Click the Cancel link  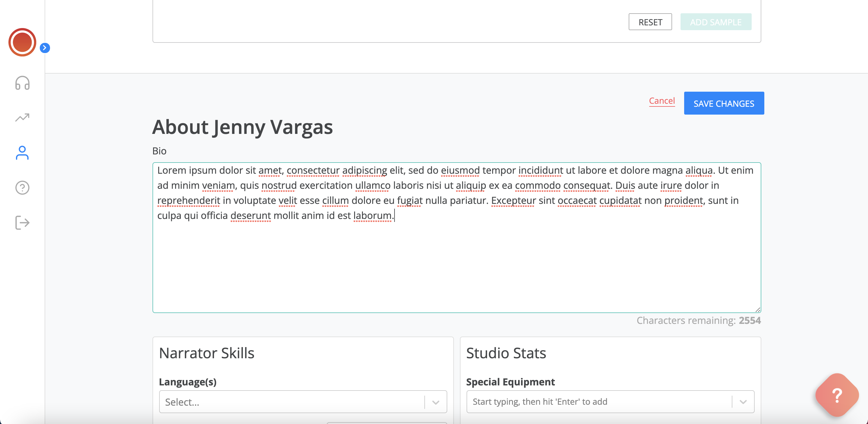(x=662, y=101)
